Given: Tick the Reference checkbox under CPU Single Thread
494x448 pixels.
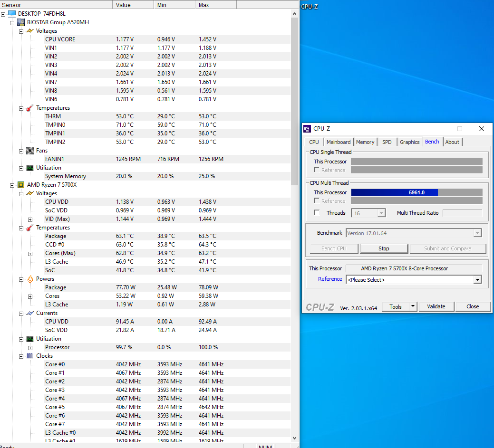Looking at the screenshot, I should [x=317, y=170].
